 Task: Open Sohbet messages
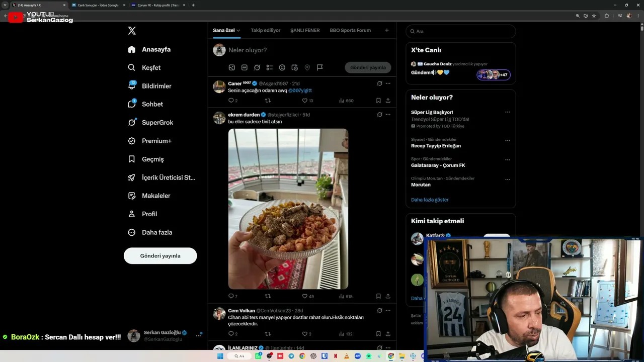pyautogui.click(x=145, y=104)
